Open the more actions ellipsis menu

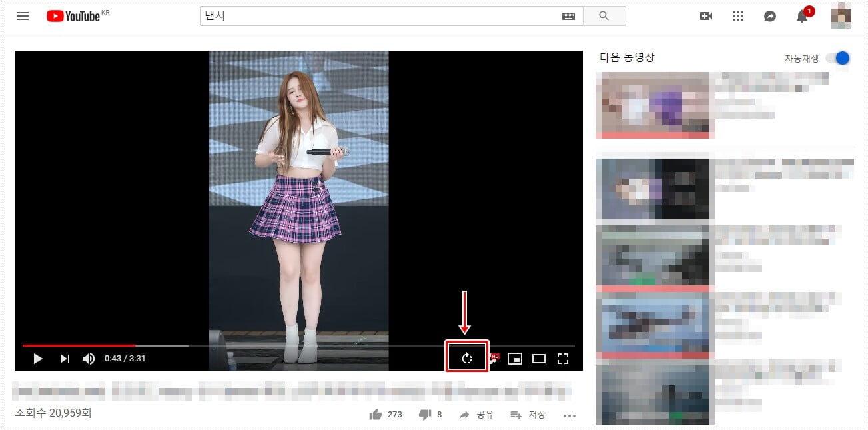[x=569, y=415]
